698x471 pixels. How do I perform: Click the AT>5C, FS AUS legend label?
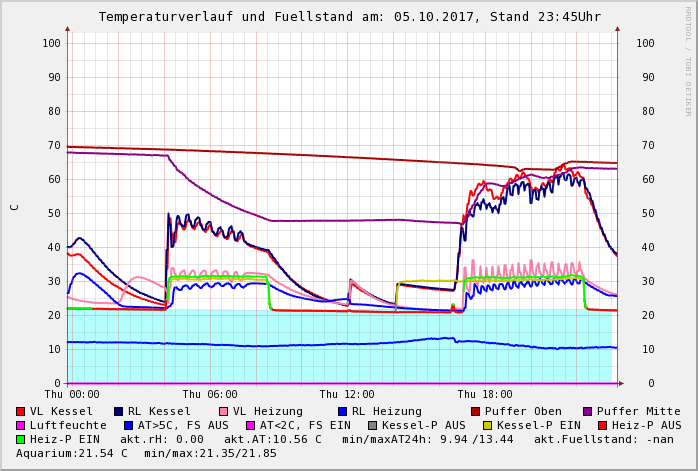click(183, 425)
